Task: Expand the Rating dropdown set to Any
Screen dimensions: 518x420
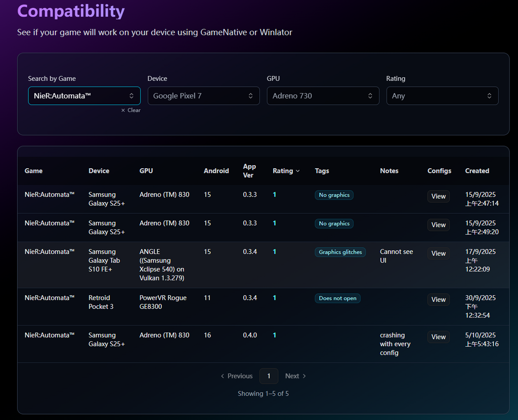Action: coord(442,96)
